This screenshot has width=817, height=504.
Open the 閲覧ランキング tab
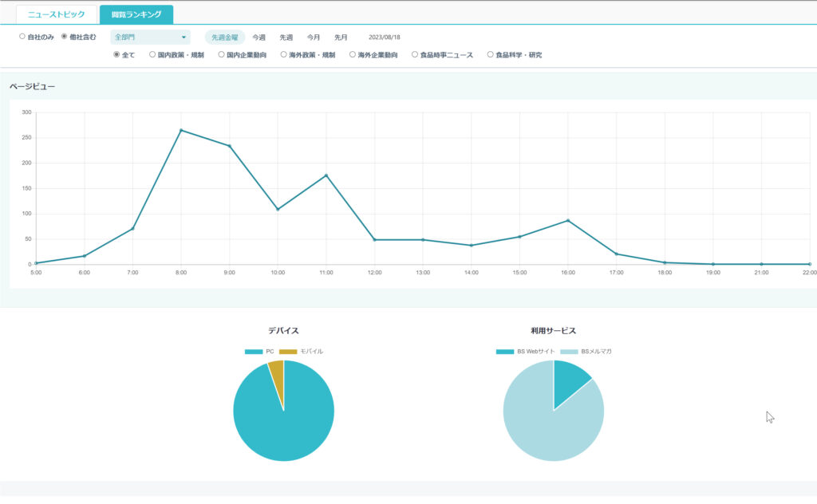point(136,14)
